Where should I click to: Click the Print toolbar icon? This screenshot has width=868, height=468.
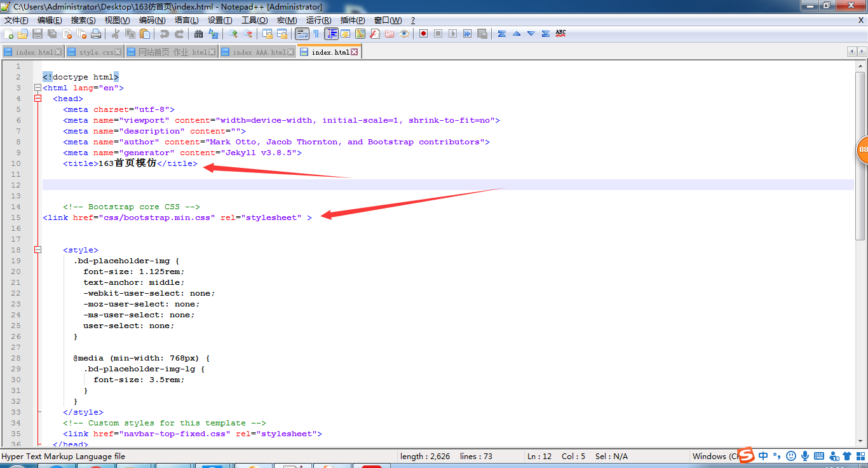click(x=96, y=34)
